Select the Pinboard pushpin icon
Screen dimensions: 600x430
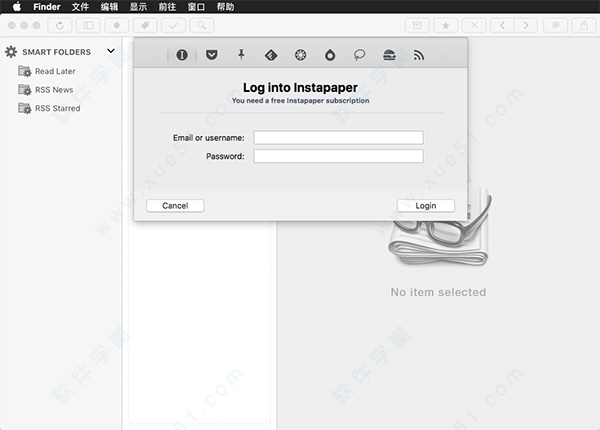pyautogui.click(x=241, y=54)
